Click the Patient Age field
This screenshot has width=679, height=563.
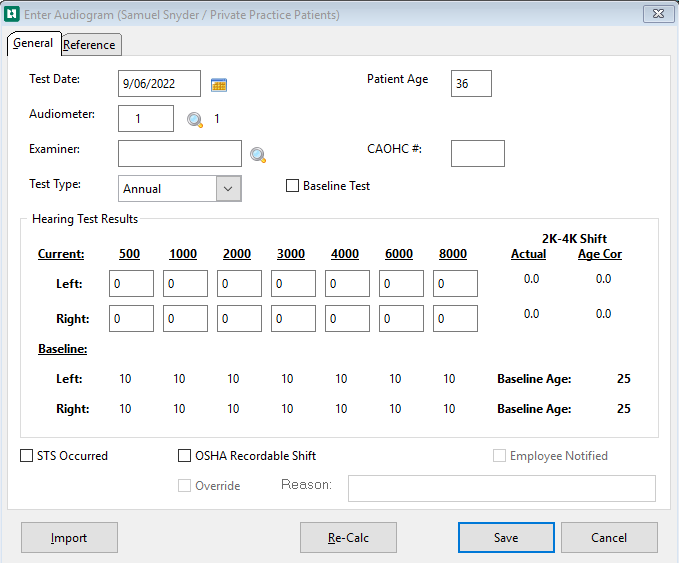(x=471, y=84)
